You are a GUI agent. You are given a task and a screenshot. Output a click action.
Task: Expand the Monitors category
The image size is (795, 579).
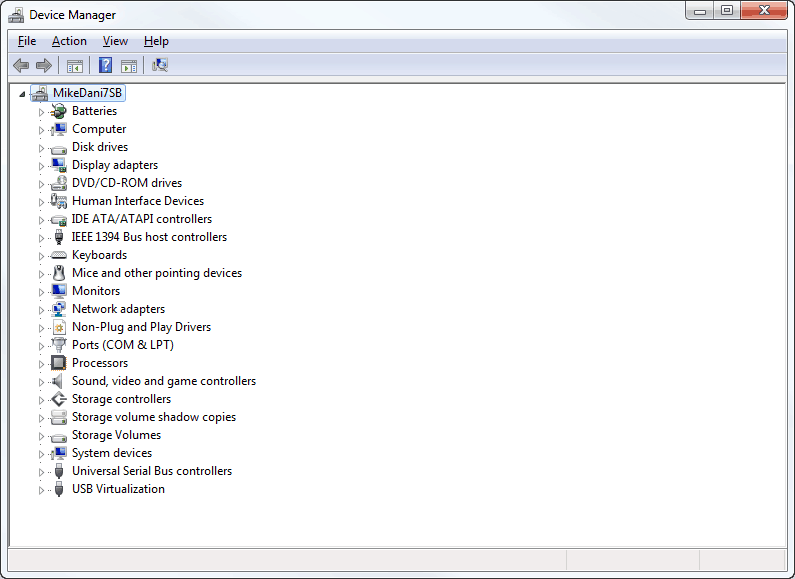click(x=42, y=292)
